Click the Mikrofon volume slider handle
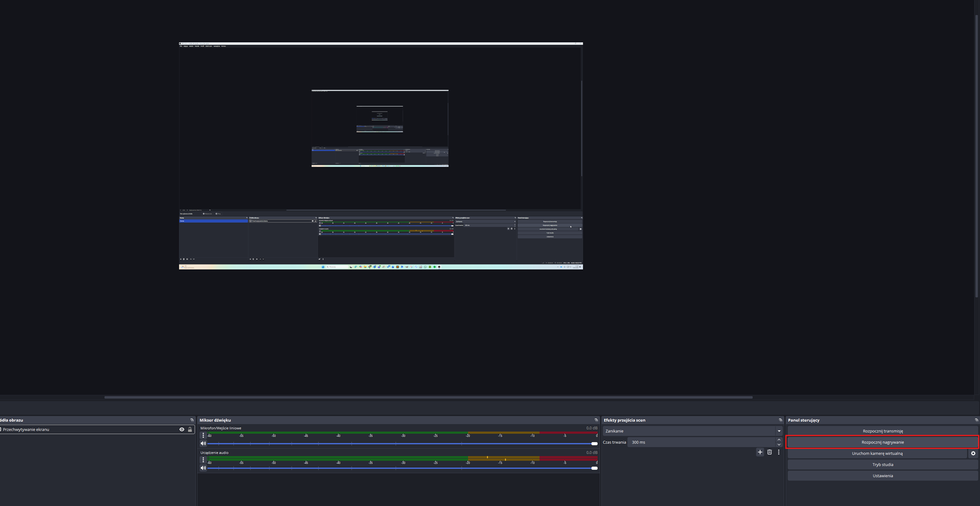The image size is (980, 506). 594,444
